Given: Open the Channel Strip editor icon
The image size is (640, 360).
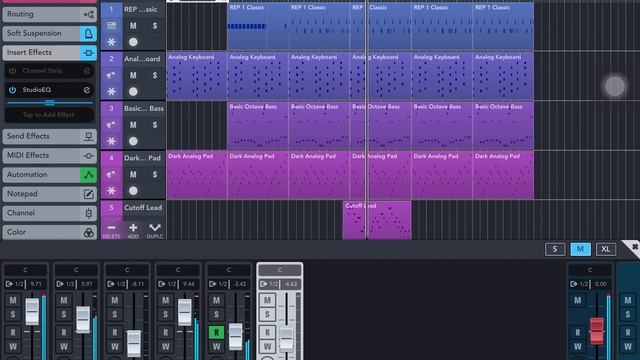Looking at the screenshot, I should click(87, 71).
